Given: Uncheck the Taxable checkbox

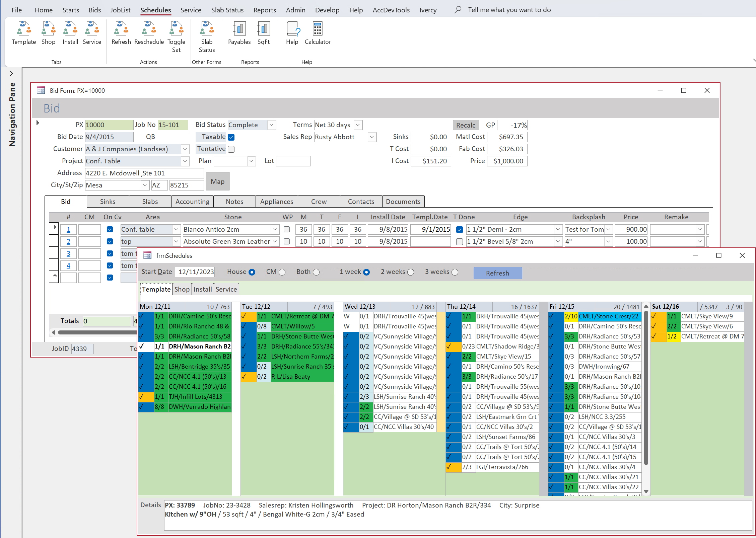Looking at the screenshot, I should 231,137.
